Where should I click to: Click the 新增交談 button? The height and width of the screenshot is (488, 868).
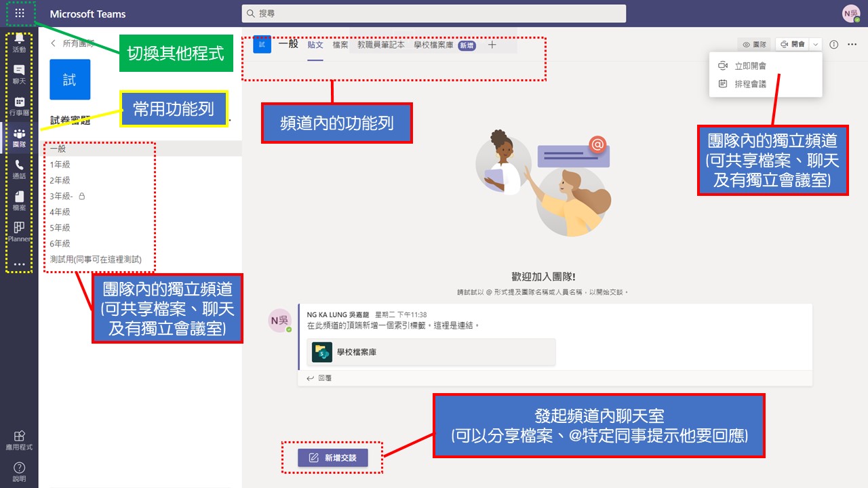tap(332, 457)
